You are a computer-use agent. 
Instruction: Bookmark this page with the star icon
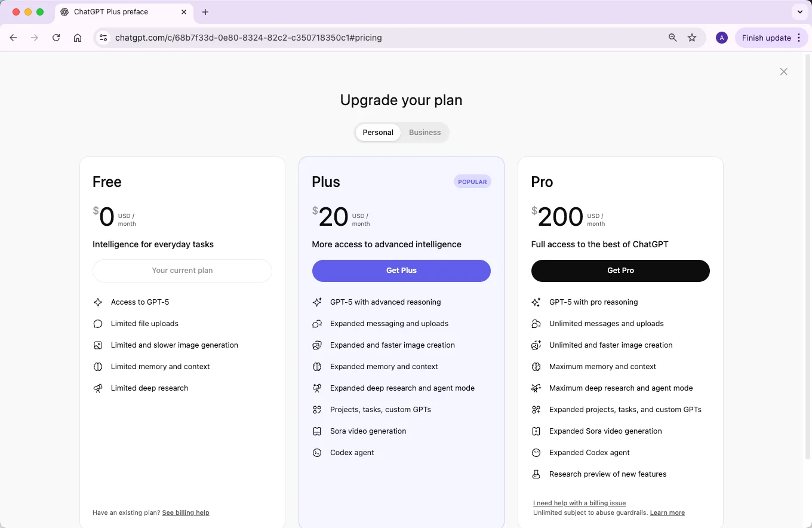[692, 38]
